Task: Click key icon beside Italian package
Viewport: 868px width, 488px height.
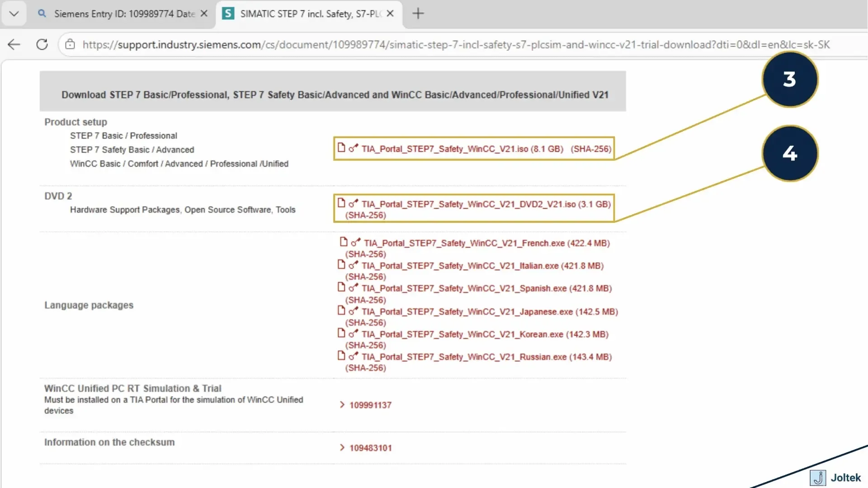Action: point(353,264)
